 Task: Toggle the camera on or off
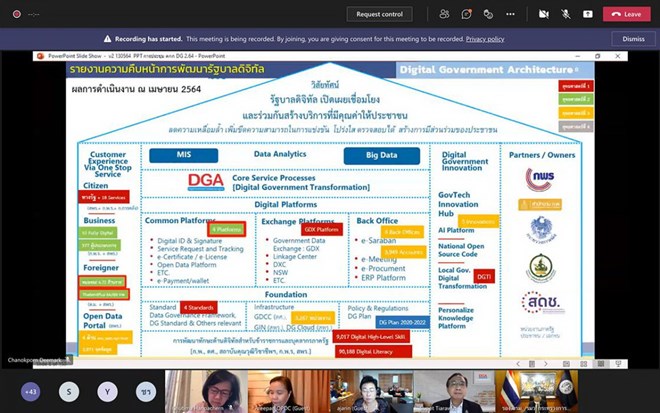pyautogui.click(x=544, y=14)
